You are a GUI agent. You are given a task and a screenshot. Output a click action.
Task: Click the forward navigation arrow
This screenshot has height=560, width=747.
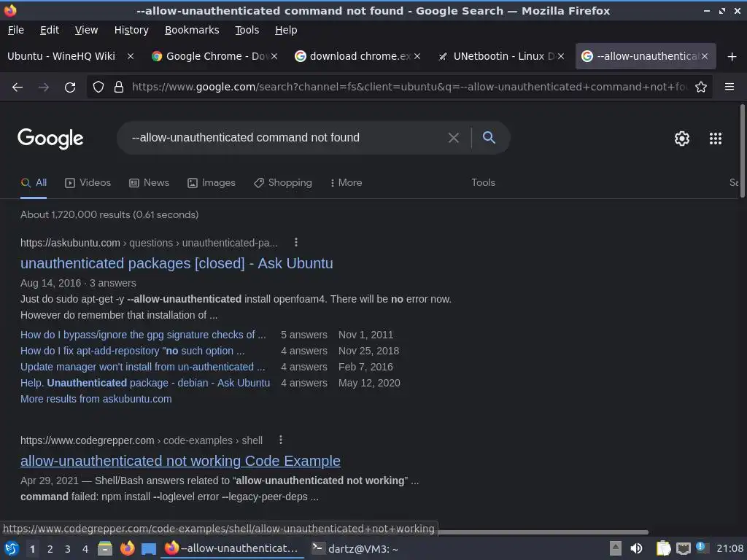point(43,87)
